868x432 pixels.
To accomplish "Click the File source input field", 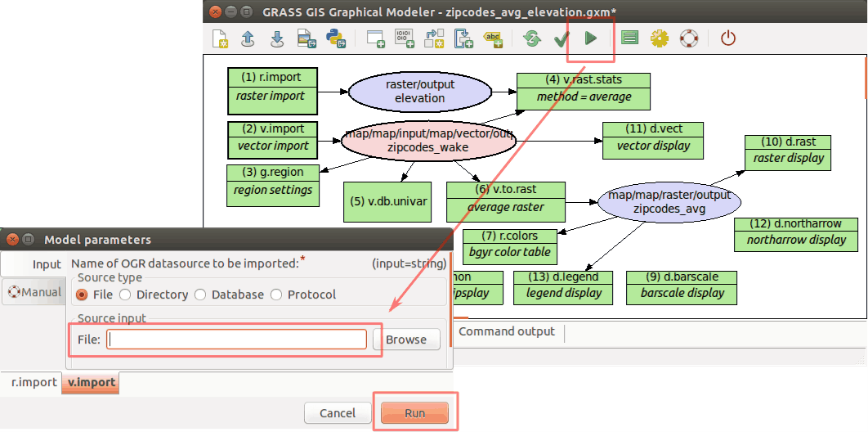I will point(236,340).
